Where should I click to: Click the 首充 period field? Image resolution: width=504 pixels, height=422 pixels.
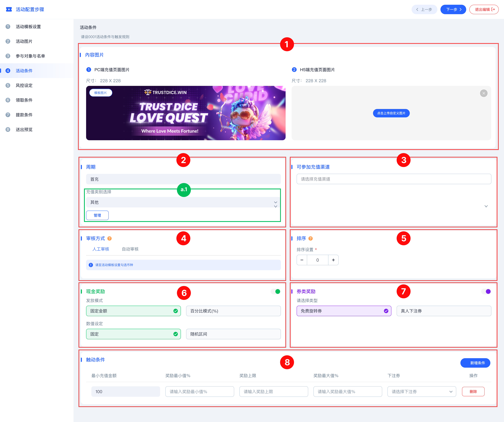183,179
